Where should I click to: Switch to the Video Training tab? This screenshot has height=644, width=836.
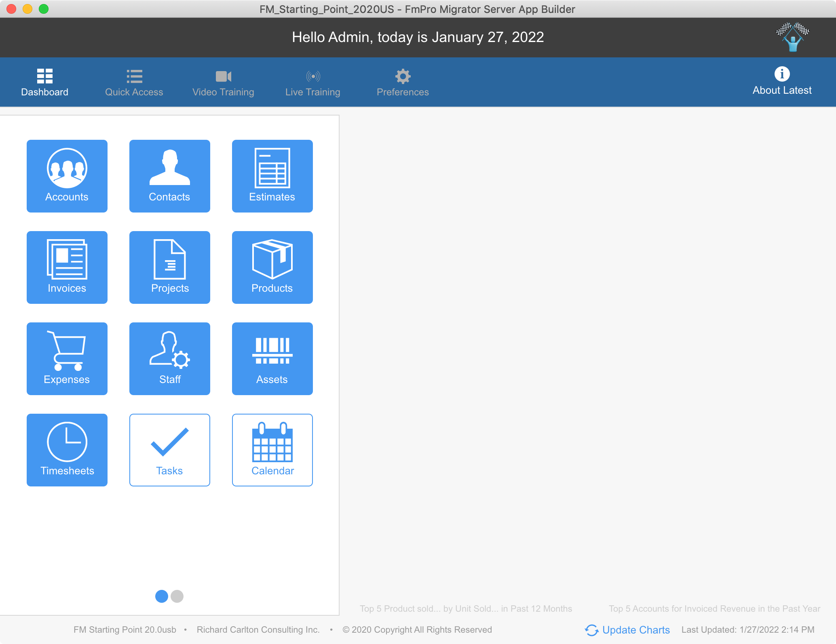(x=223, y=83)
